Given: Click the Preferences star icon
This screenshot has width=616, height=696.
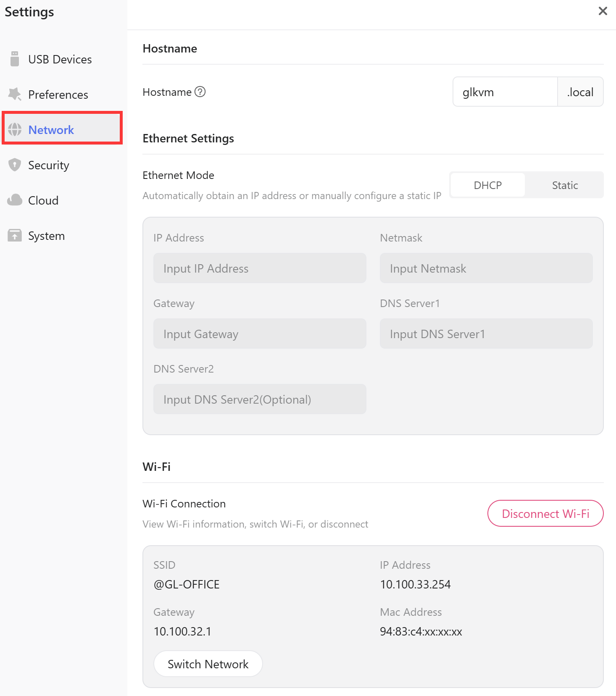Looking at the screenshot, I should click(15, 95).
